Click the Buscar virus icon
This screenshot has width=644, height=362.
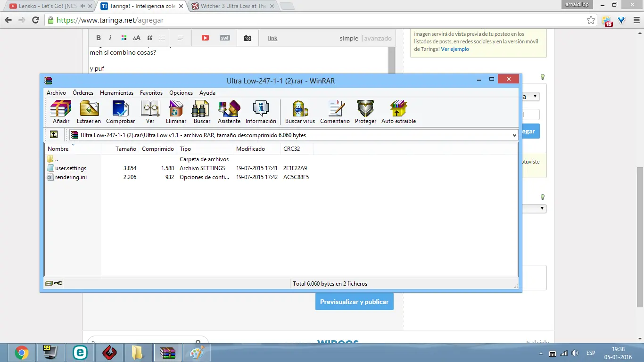click(300, 112)
